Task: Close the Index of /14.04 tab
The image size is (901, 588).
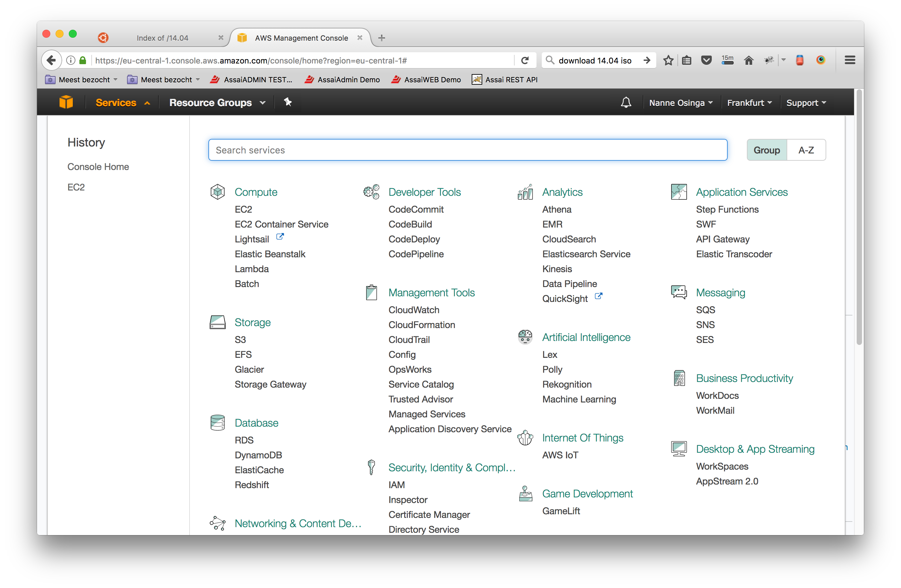Action: tap(221, 37)
